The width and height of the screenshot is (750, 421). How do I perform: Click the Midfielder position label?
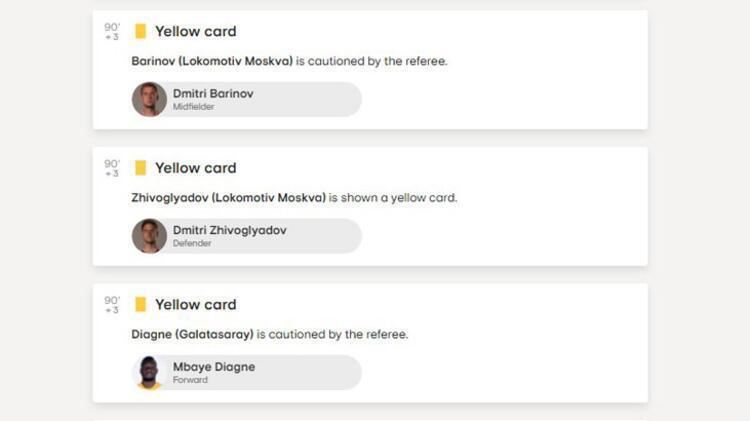point(194,107)
